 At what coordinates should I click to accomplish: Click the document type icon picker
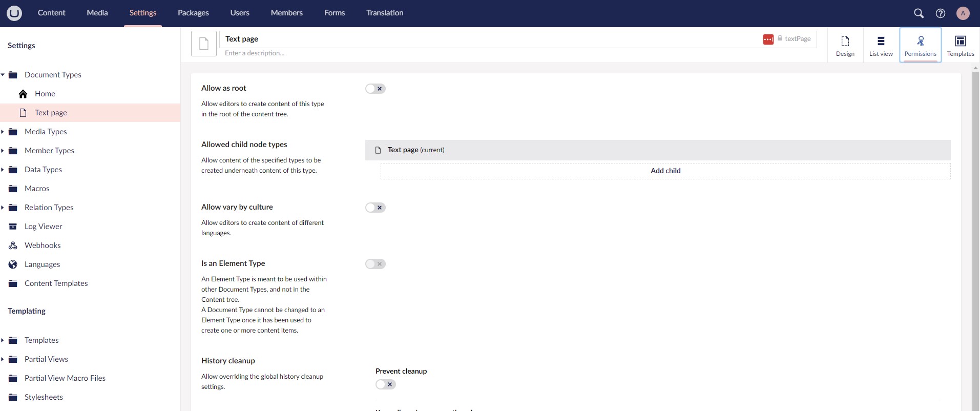(x=203, y=44)
